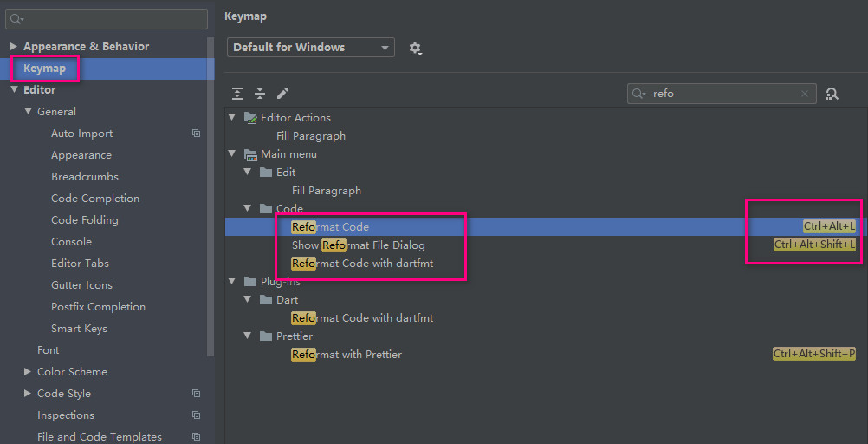The width and height of the screenshot is (868, 444).
Task: Click into the settings search box at top left
Action: pos(107,19)
